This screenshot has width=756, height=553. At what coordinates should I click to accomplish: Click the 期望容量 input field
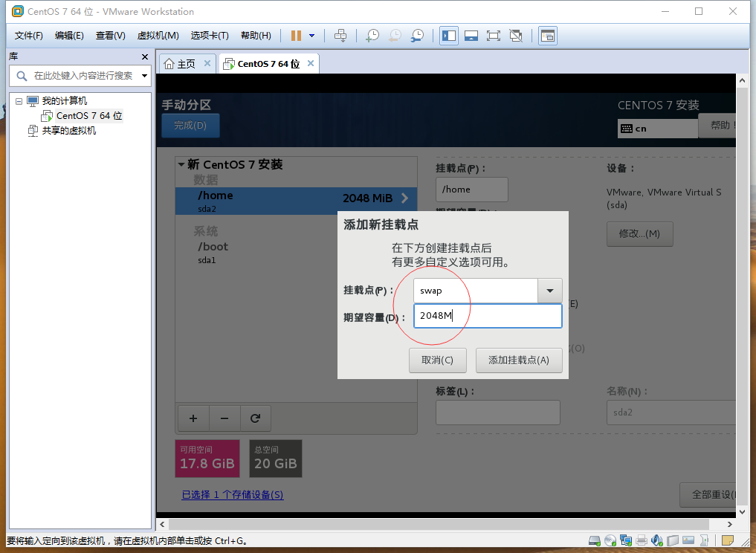(x=488, y=316)
